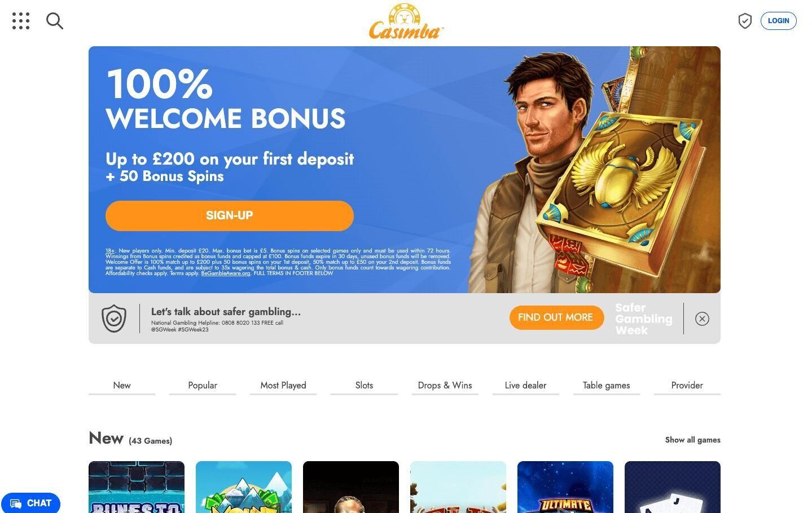Viewport: 812px width, 513px height.
Task: Click the Show all games link
Action: [x=692, y=440]
